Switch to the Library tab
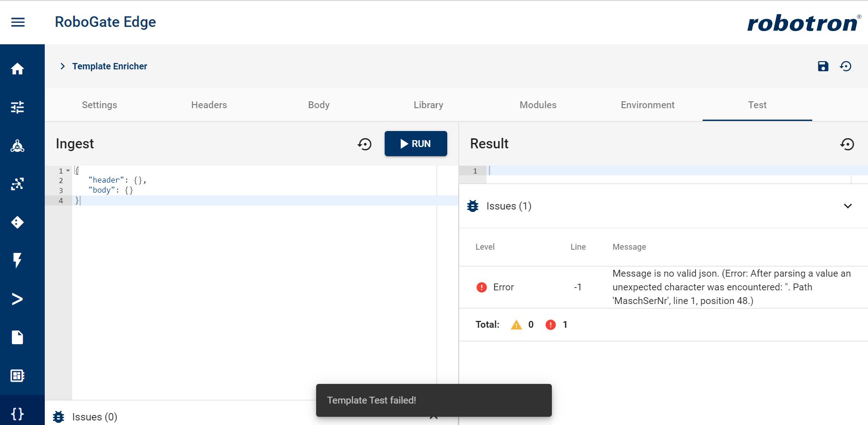 tap(429, 105)
